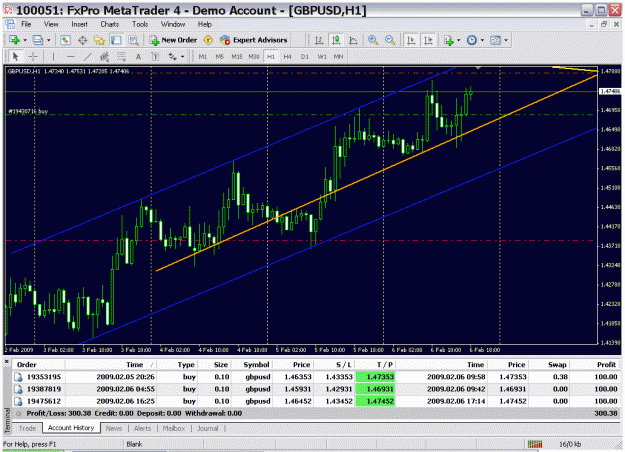This screenshot has height=452, width=625.
Task: Select the Text Label 'T' tool
Action: (x=155, y=57)
